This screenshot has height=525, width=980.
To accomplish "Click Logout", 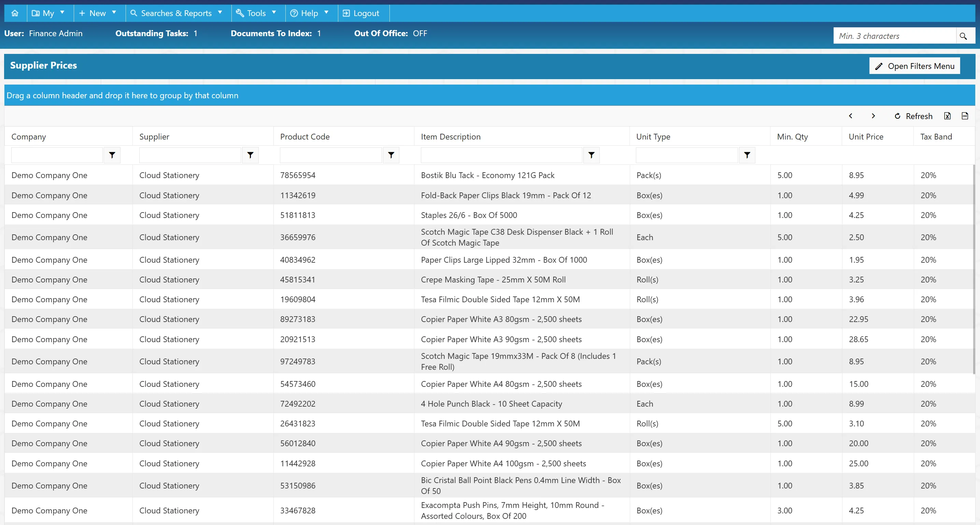I will pyautogui.click(x=363, y=13).
